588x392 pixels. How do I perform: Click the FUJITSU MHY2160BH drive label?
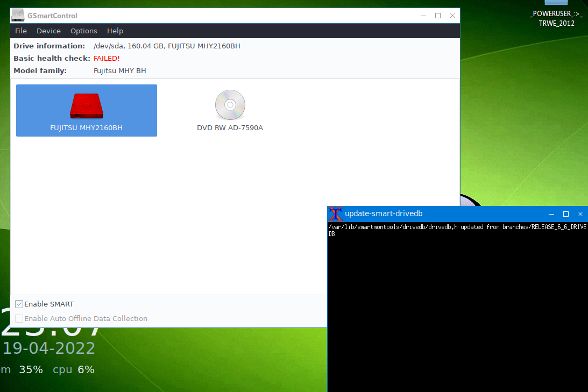click(86, 128)
